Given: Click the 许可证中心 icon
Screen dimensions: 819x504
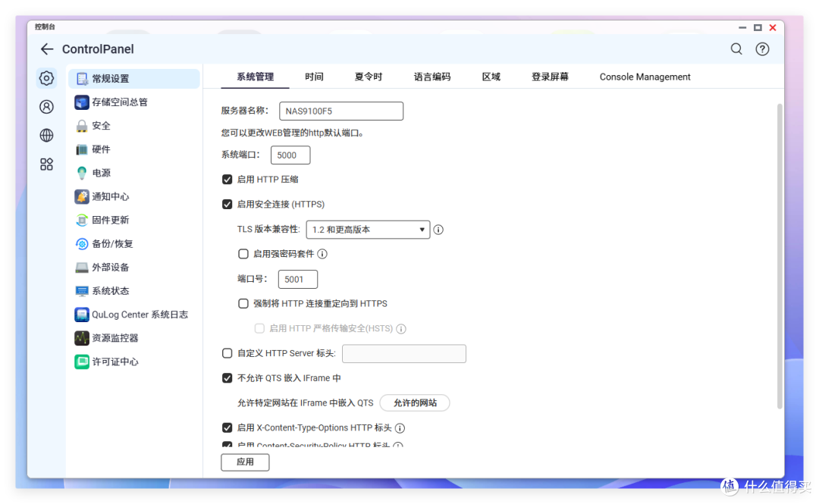Looking at the screenshot, I should 81,362.
